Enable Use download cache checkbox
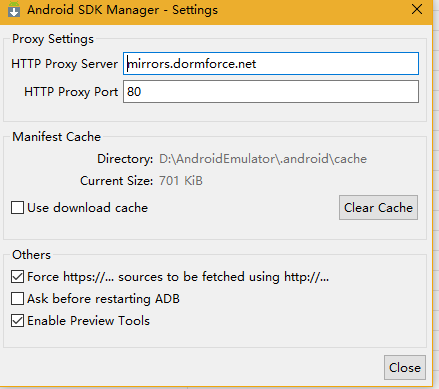The width and height of the screenshot is (439, 389). [x=17, y=207]
